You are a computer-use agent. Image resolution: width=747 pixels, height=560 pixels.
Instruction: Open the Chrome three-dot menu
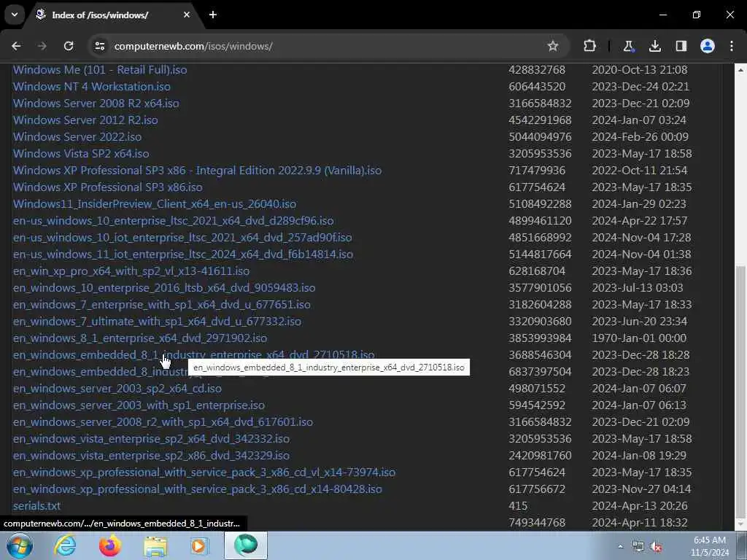click(732, 46)
